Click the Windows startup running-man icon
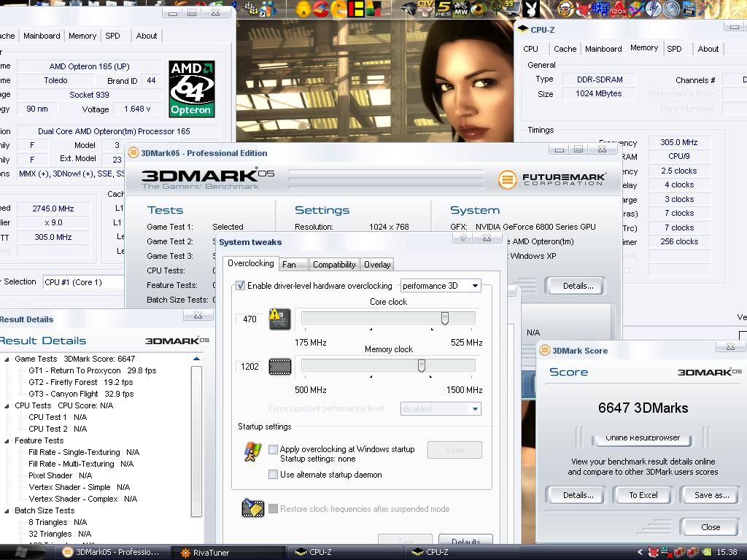The width and height of the screenshot is (747, 560). point(252,452)
